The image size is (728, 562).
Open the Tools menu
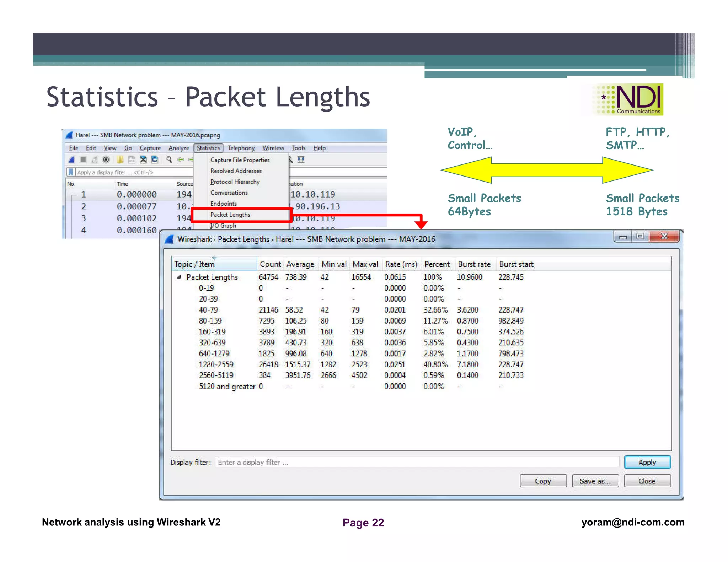[299, 148]
